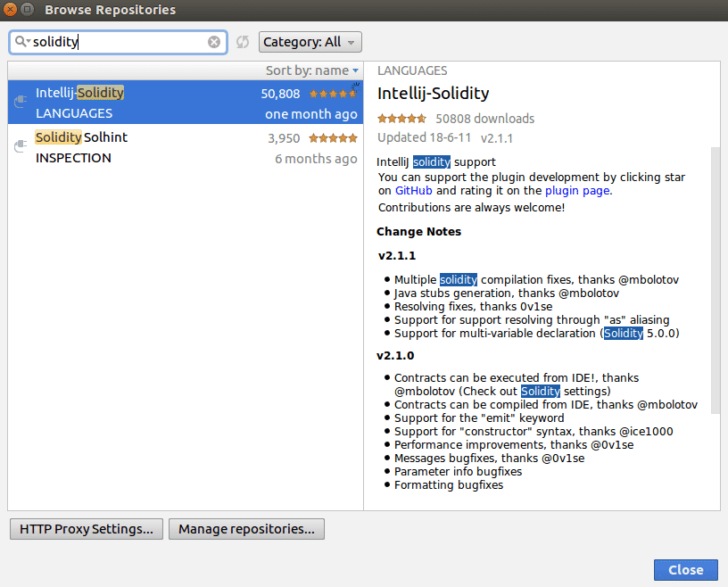Click the 'v2.1.0' heading
The height and width of the screenshot is (587, 728).
(395, 356)
